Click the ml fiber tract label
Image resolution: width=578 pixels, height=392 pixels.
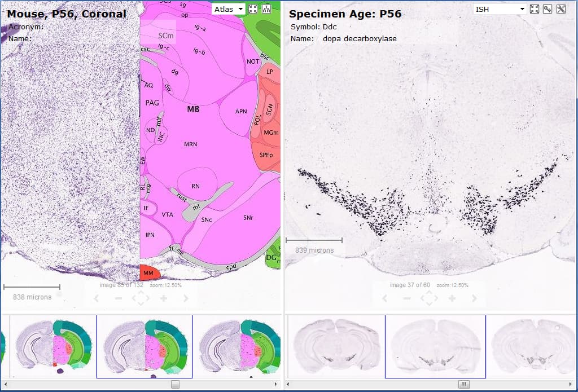pyautogui.click(x=196, y=208)
